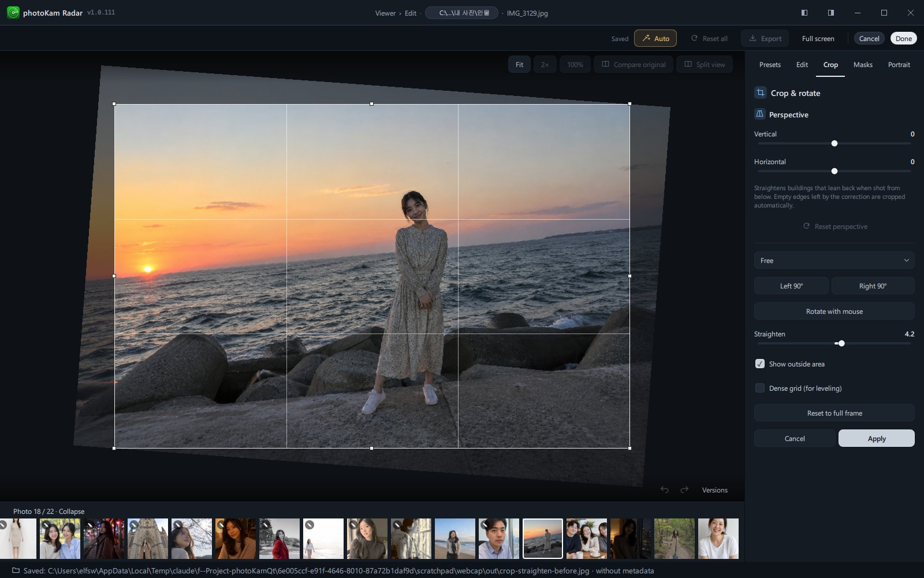The width and height of the screenshot is (924, 578).
Task: Open the folder path breadcrumb selector
Action: pyautogui.click(x=462, y=13)
